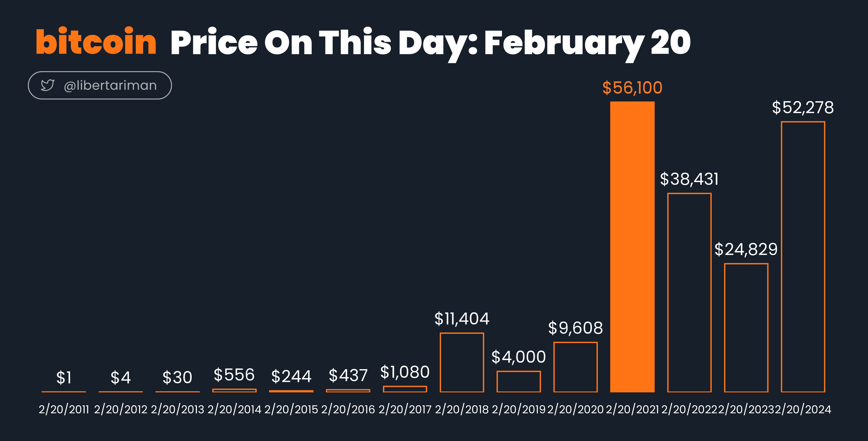Viewport: 868px width, 441px height.
Task: Click the 2/20/2014 date label
Action: coord(234,409)
